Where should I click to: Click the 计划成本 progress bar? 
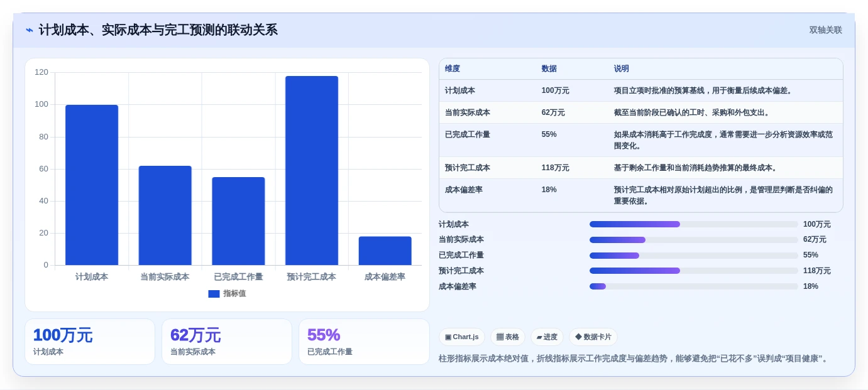(x=694, y=224)
